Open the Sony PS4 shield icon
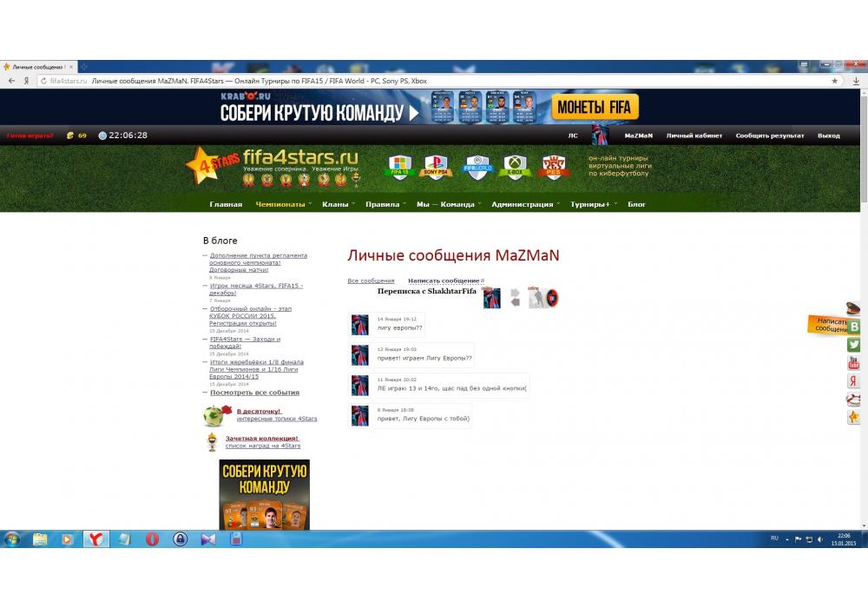The height and width of the screenshot is (608, 868). coord(436,166)
